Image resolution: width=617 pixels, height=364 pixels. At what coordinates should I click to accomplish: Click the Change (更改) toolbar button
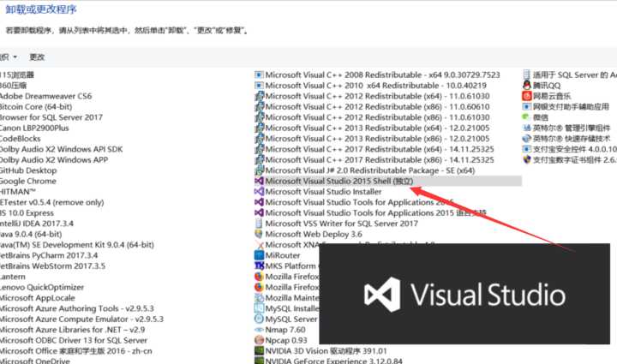[37, 57]
